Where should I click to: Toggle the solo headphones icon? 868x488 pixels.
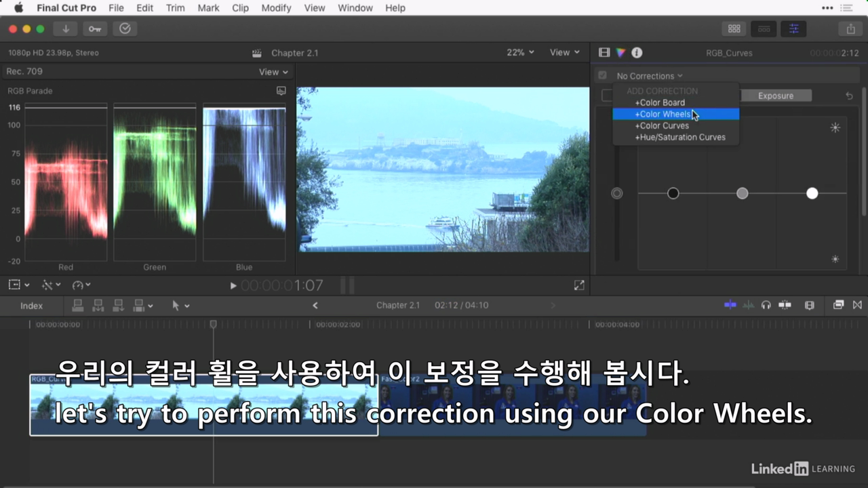click(766, 305)
